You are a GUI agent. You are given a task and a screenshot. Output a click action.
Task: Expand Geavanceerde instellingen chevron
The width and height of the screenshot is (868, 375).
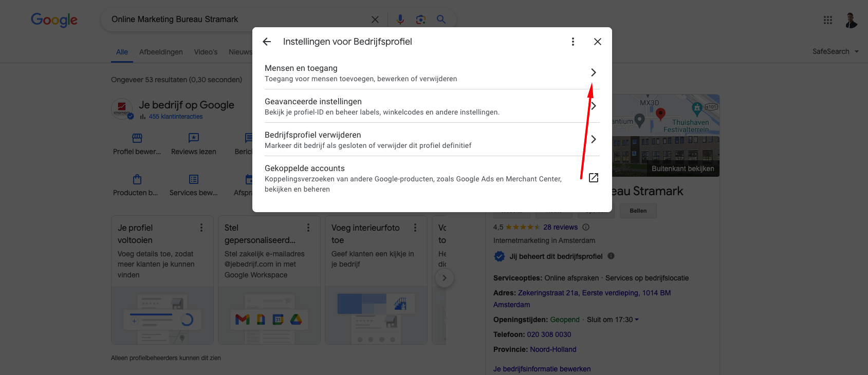594,106
